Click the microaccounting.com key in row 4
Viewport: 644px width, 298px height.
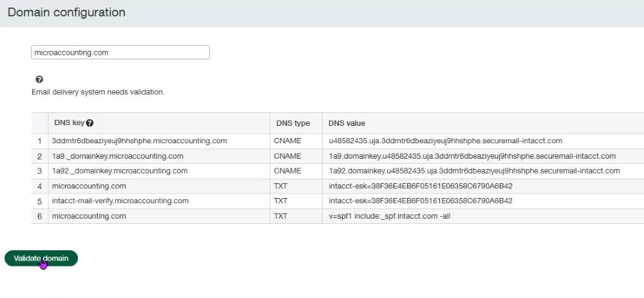(89, 186)
